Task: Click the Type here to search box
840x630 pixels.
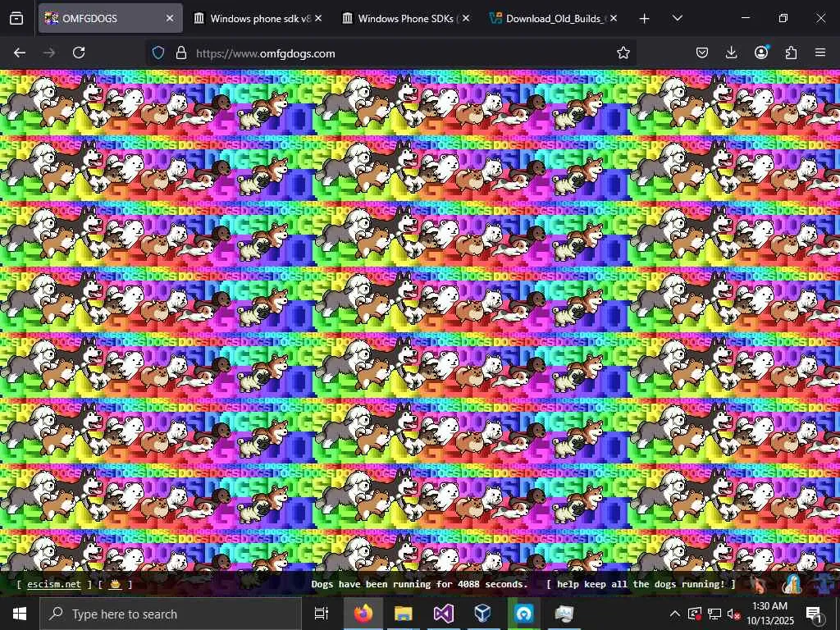Action: coord(171,614)
